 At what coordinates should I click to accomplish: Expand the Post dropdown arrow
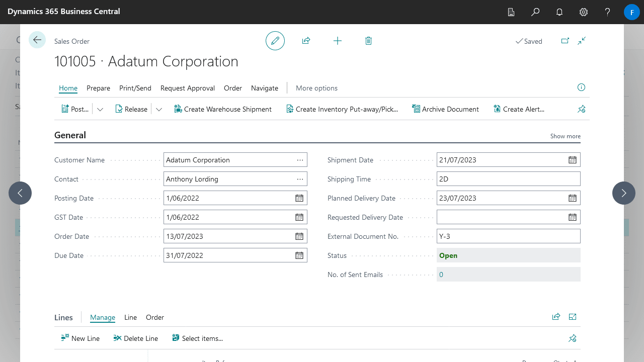pos(100,109)
